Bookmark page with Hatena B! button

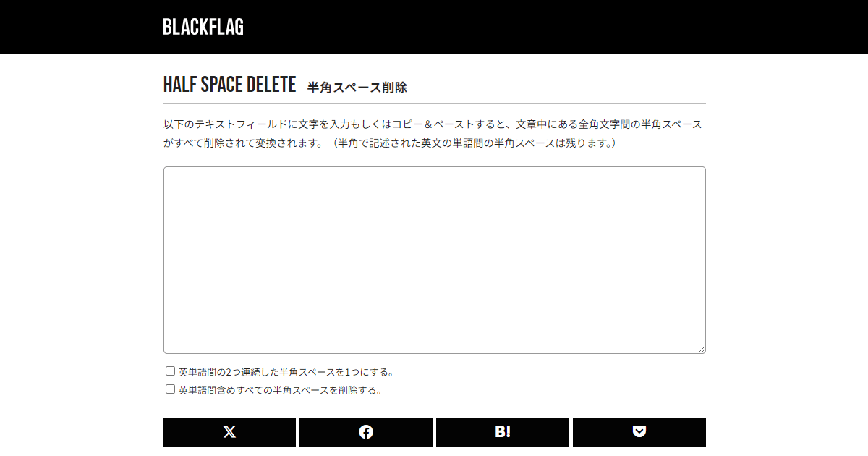click(503, 432)
